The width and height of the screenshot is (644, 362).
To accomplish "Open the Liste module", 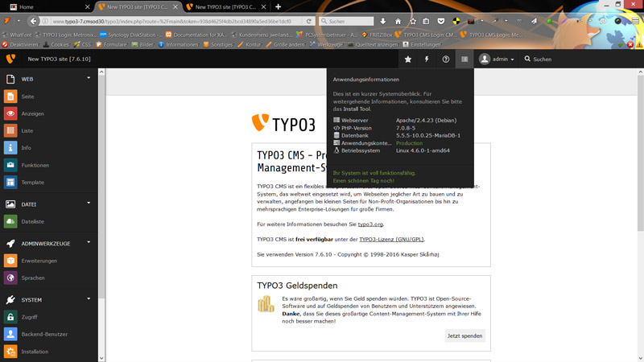I will pyautogui.click(x=27, y=130).
